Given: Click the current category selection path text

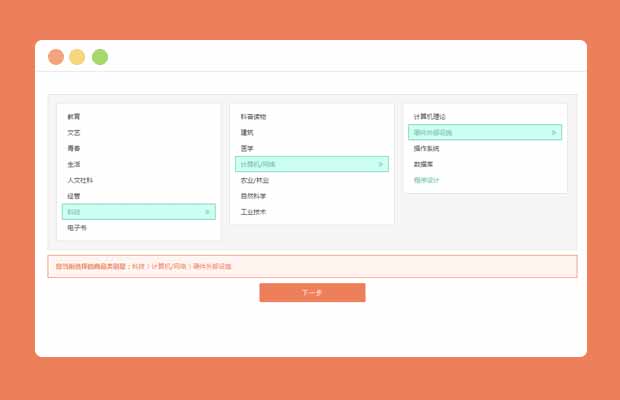Looking at the screenshot, I should coord(143,266).
